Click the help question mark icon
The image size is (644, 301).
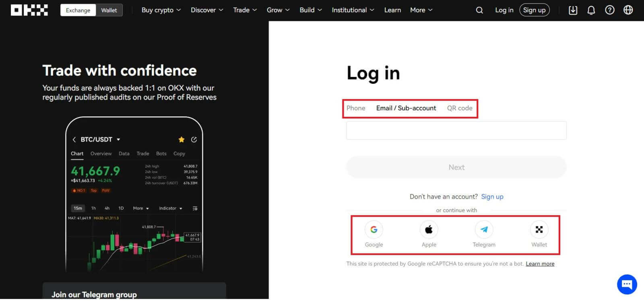click(x=609, y=10)
